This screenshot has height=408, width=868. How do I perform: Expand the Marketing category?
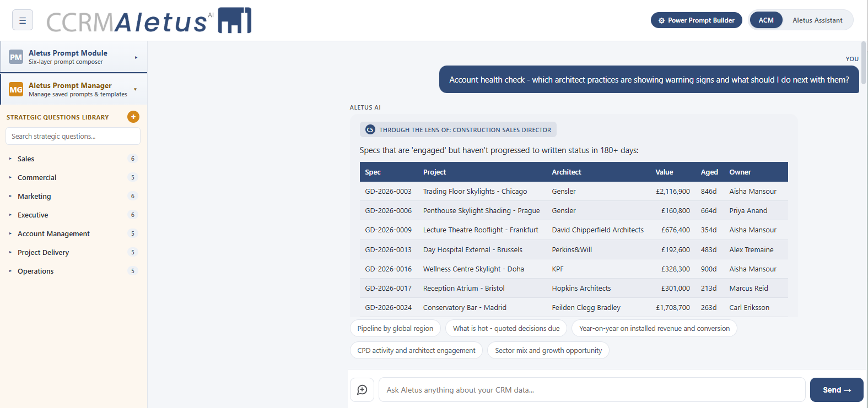pyautogui.click(x=73, y=196)
